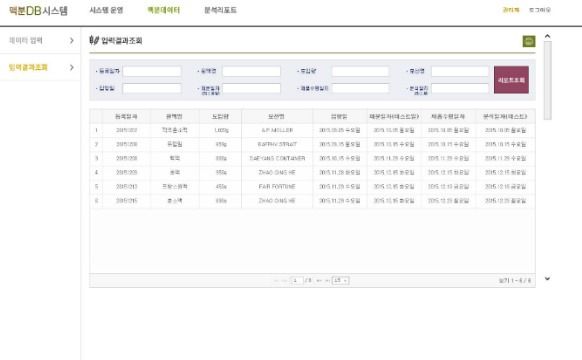Select the A.P. MOLLER ship cell
This screenshot has height=360, width=582.
(x=277, y=130)
